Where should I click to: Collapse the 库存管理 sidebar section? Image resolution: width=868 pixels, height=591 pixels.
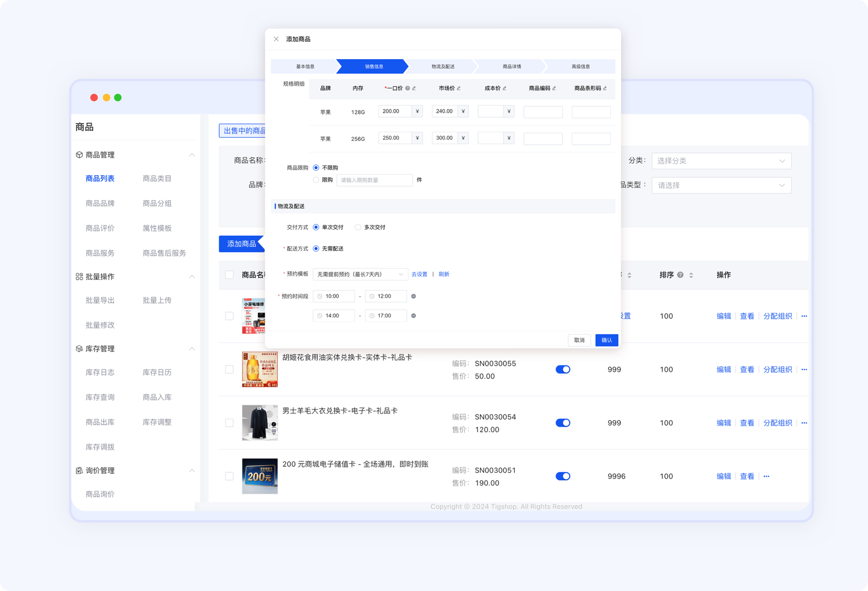coord(192,349)
